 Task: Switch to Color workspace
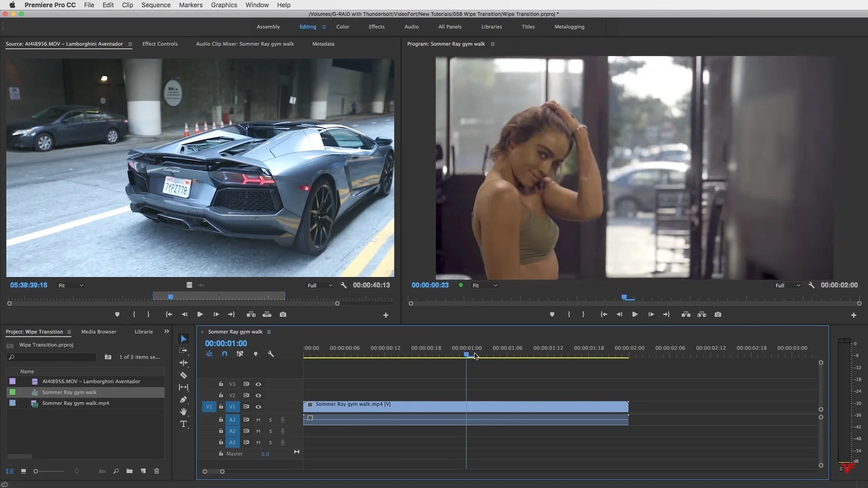click(342, 27)
